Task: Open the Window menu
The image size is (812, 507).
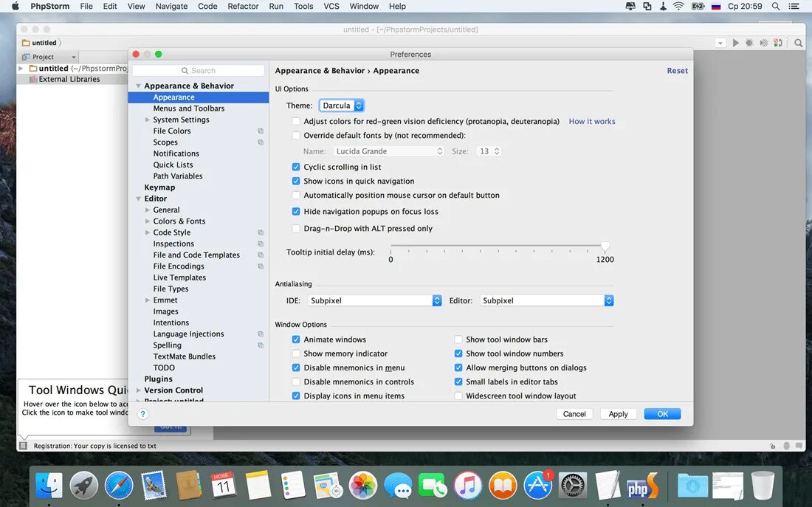Action: 364,6
